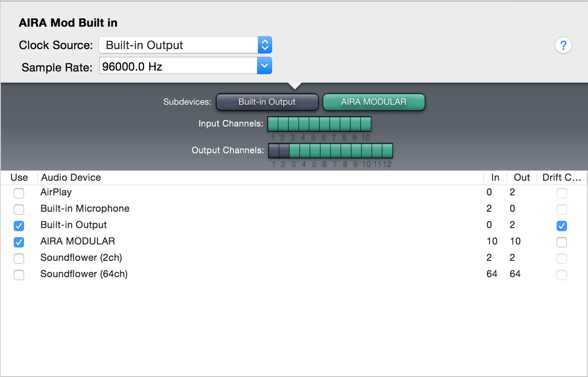Disable drift correction for Built-in Output

tap(561, 226)
